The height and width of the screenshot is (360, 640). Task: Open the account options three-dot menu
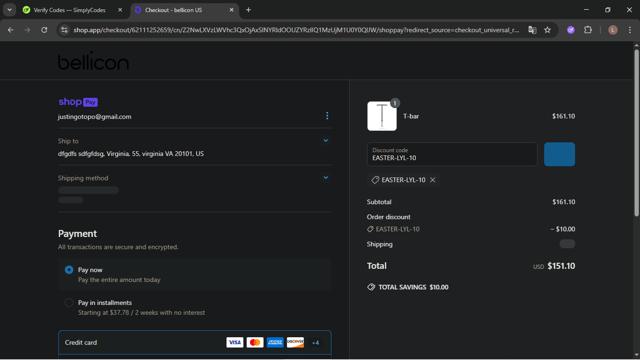click(x=327, y=116)
